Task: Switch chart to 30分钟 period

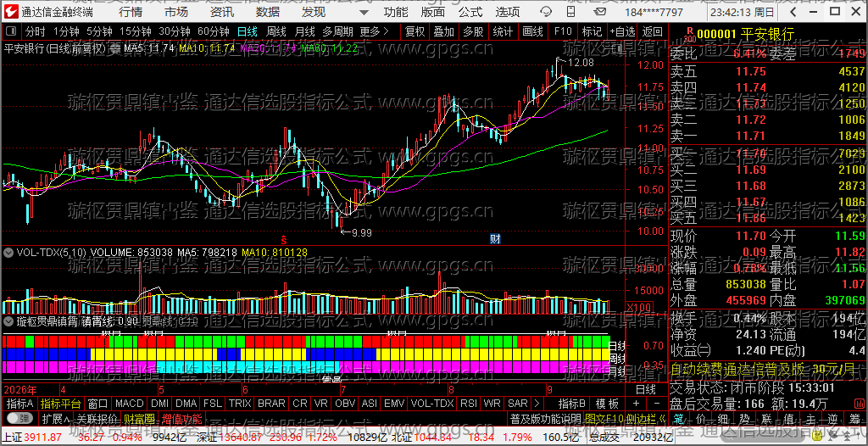Action: (x=174, y=31)
